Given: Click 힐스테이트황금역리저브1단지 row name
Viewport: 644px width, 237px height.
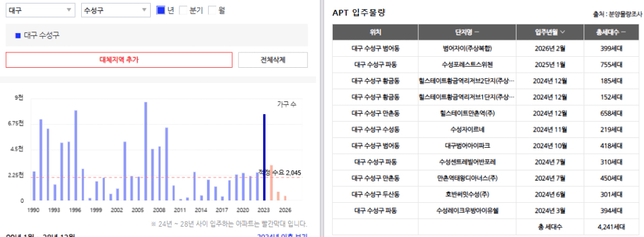Looking at the screenshot, I should tap(467, 97).
